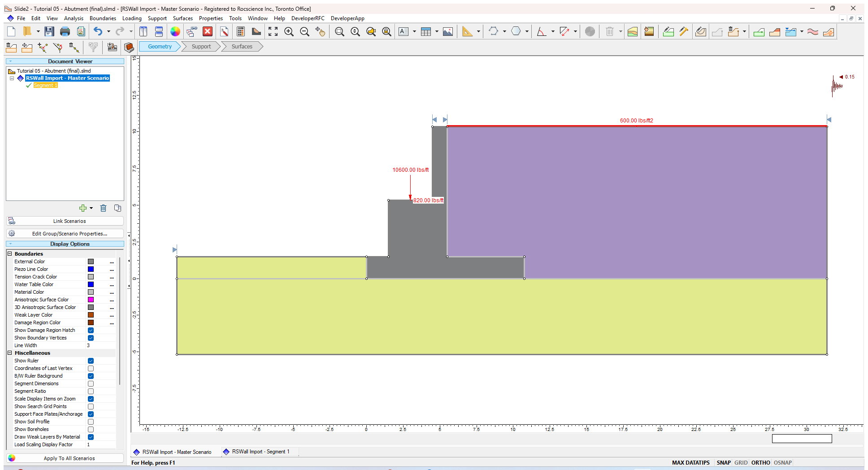Viewport: 868px width, 470px height.
Task: Toggle B/W Ruler Background checkbox
Action: click(91, 376)
